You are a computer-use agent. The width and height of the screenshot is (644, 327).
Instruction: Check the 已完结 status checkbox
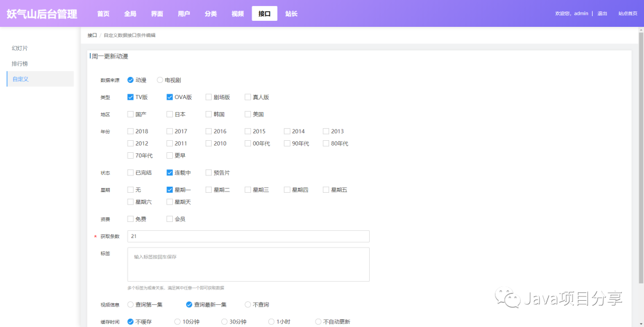pos(131,172)
